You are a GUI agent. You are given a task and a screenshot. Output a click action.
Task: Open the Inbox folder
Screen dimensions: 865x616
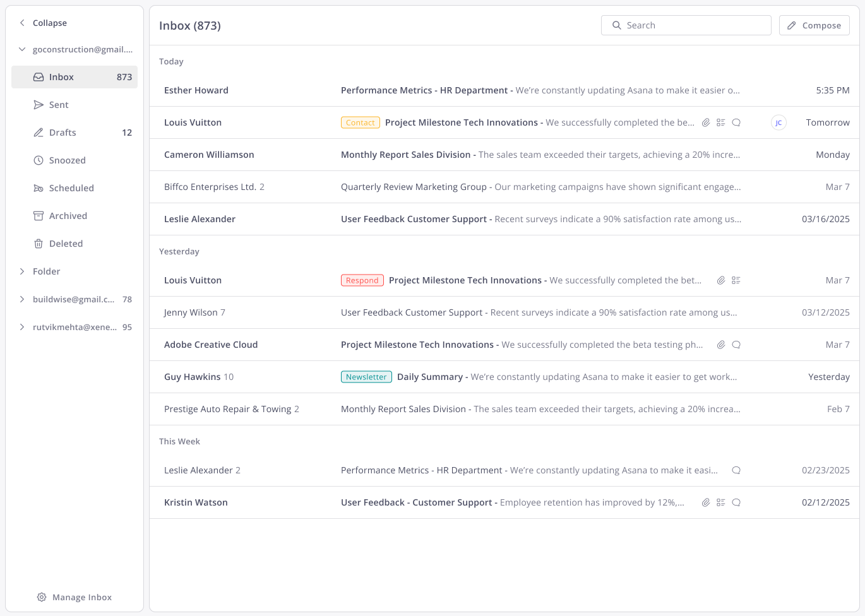click(75, 77)
